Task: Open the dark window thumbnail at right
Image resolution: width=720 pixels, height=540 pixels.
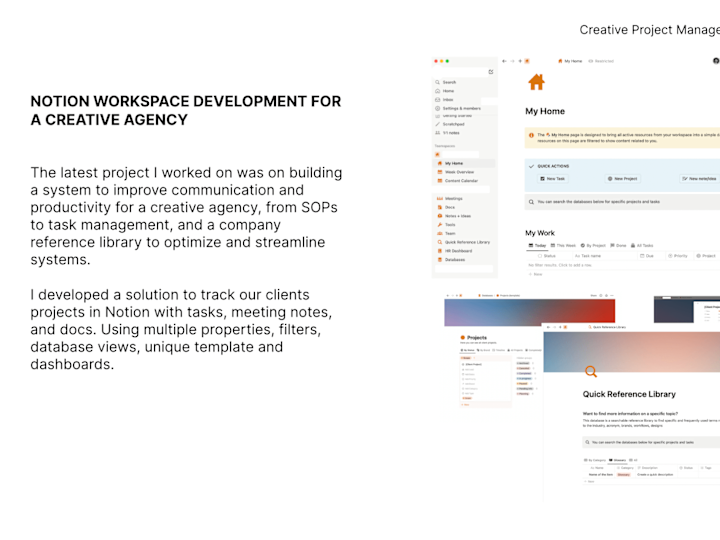Action: click(x=687, y=310)
